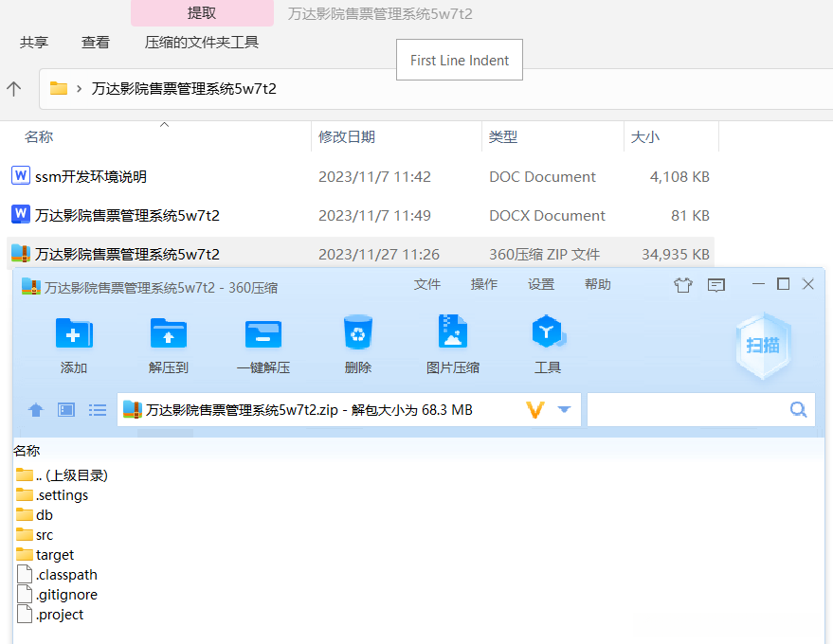Open the path dropdown arrow in 360压缩

tap(564, 409)
